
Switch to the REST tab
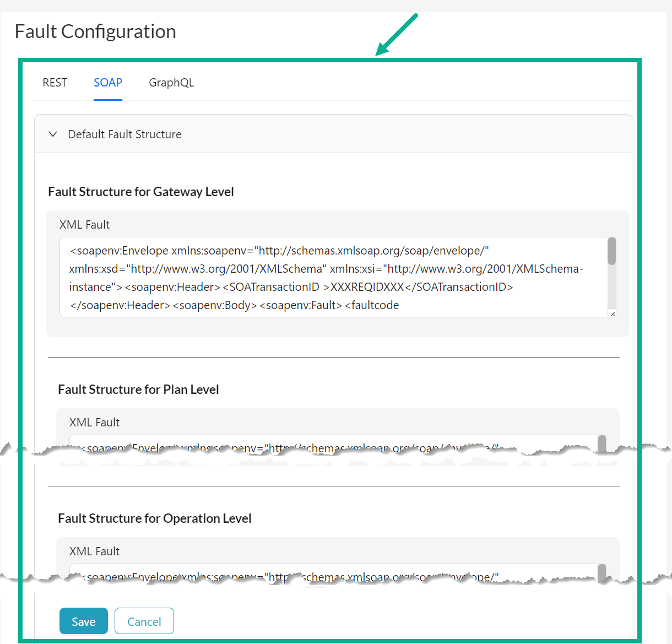(55, 83)
